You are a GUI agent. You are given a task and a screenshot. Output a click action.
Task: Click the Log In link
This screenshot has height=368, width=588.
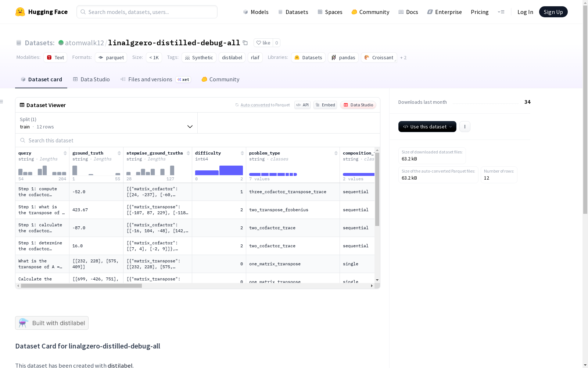pos(525,12)
